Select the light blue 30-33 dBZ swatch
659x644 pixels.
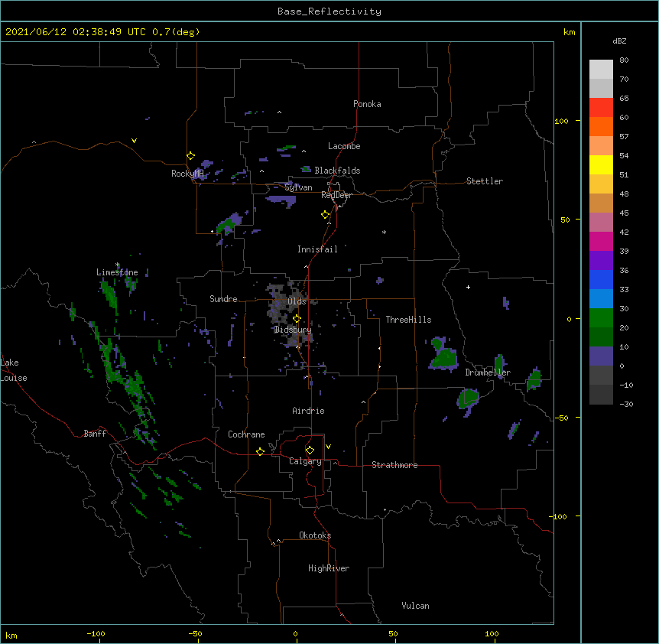pyautogui.click(x=601, y=299)
